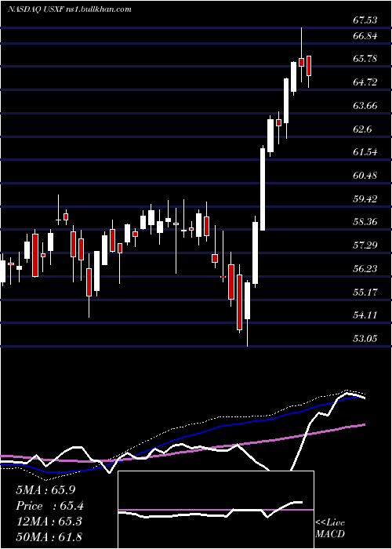Click the 65.78 price axis label
This screenshot has width=392, height=549.
click(x=365, y=59)
